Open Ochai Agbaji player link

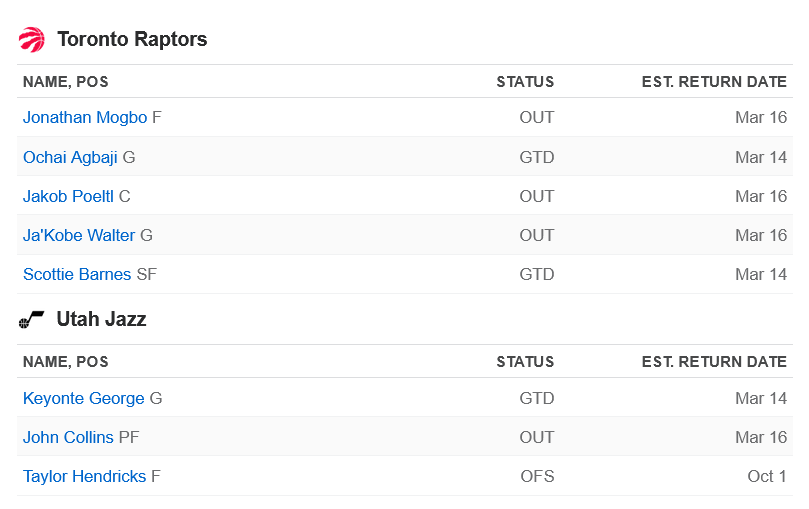pos(70,157)
